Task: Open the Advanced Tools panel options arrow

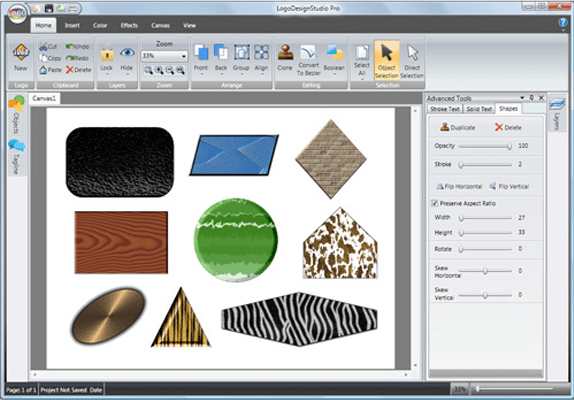Action: click(522, 98)
